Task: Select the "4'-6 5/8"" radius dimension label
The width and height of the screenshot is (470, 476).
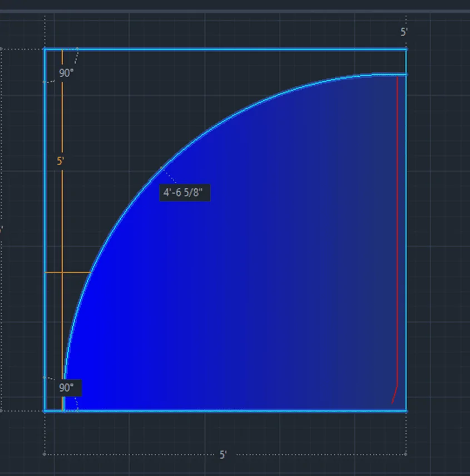Action: (185, 193)
